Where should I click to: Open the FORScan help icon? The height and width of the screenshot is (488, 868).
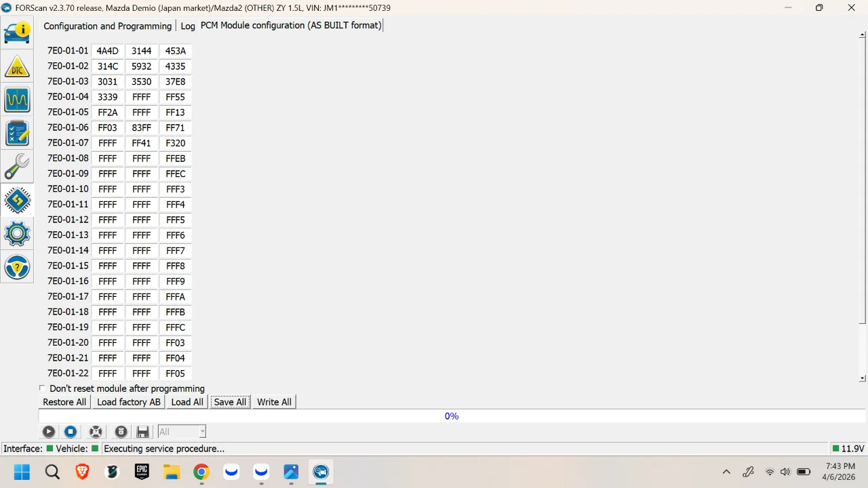click(17, 267)
